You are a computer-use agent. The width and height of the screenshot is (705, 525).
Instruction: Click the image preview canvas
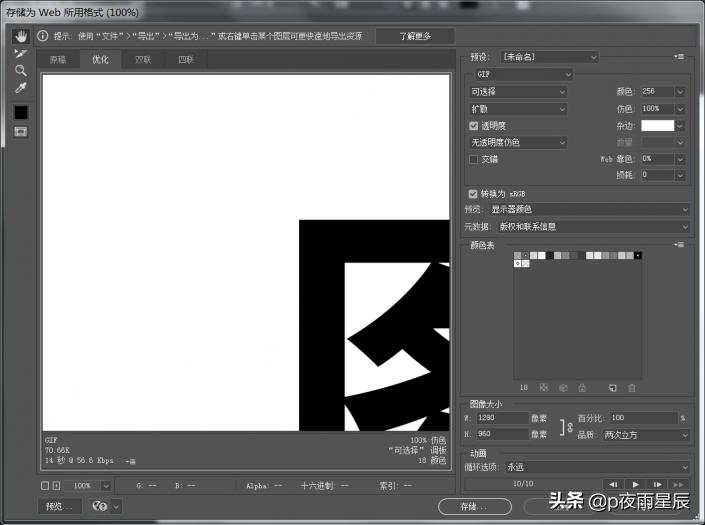[246, 253]
